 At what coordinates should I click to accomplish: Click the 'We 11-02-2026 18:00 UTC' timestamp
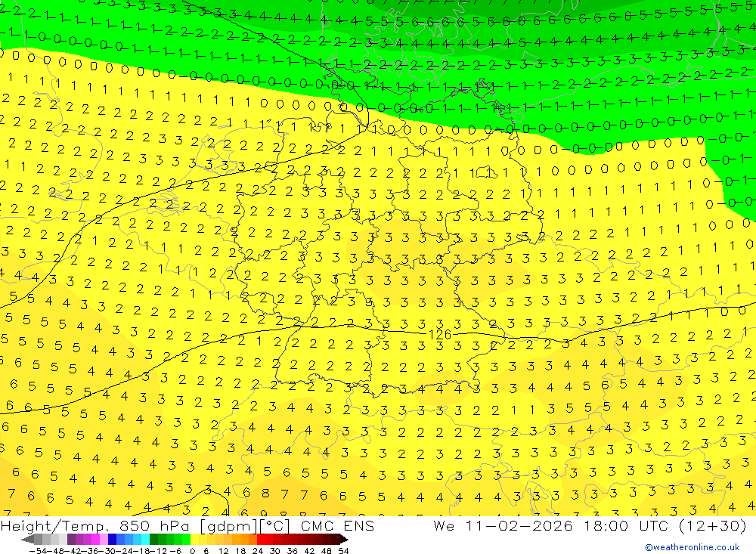point(552,525)
